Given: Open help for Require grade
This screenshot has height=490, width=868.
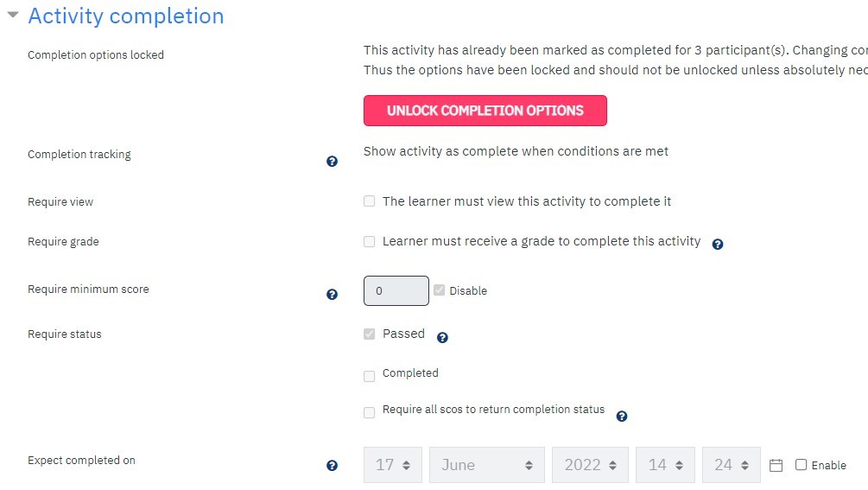Looking at the screenshot, I should click(718, 245).
